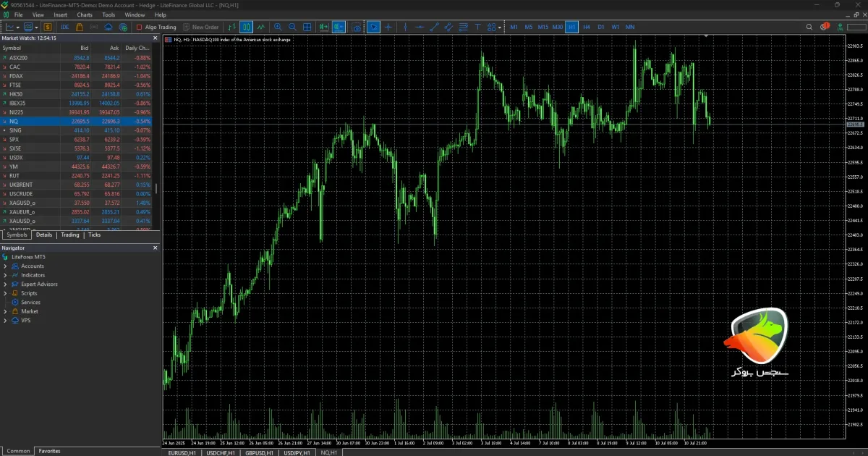Switch to Details tab in Market Watch
Image resolution: width=868 pixels, height=456 pixels.
(x=44, y=235)
